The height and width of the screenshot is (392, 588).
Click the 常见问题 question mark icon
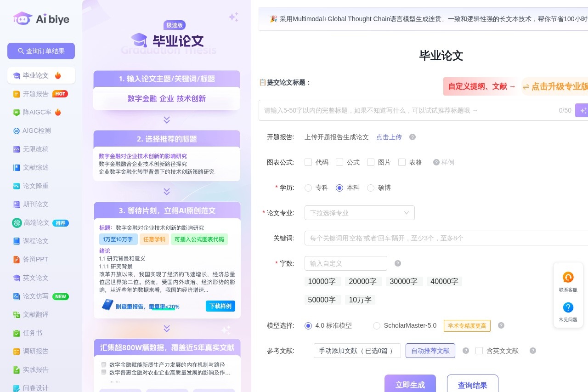pyautogui.click(x=568, y=307)
